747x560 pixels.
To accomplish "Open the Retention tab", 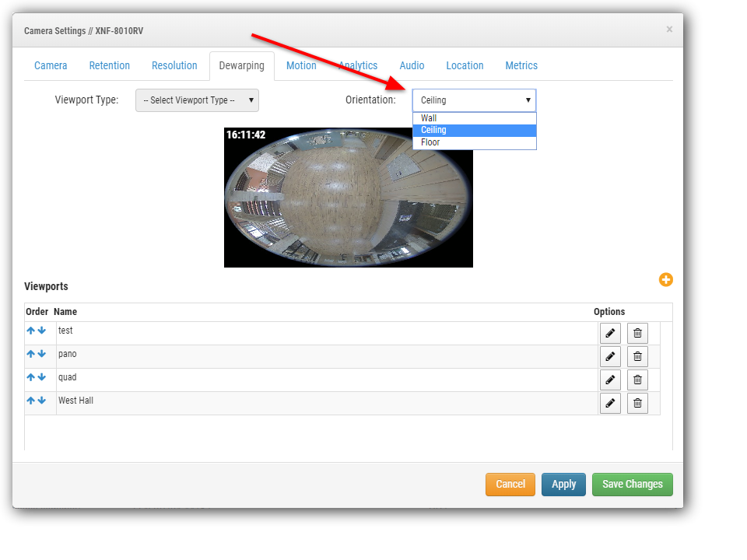I will [x=109, y=65].
